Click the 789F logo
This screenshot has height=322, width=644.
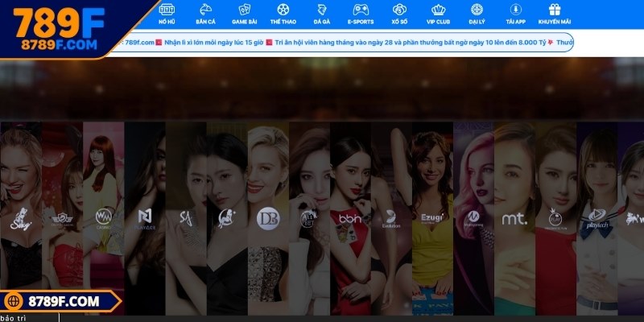pyautogui.click(x=59, y=23)
